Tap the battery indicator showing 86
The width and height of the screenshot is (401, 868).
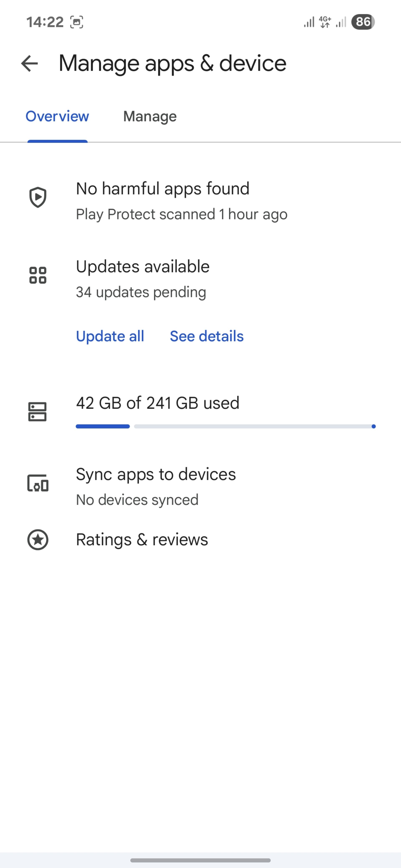(x=363, y=22)
